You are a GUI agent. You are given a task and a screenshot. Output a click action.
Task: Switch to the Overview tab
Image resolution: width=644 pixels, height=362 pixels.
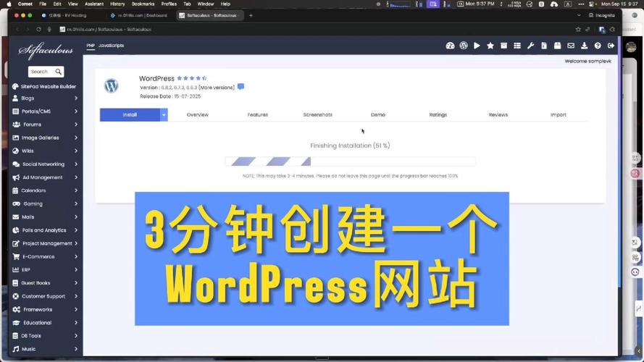[197, 114]
